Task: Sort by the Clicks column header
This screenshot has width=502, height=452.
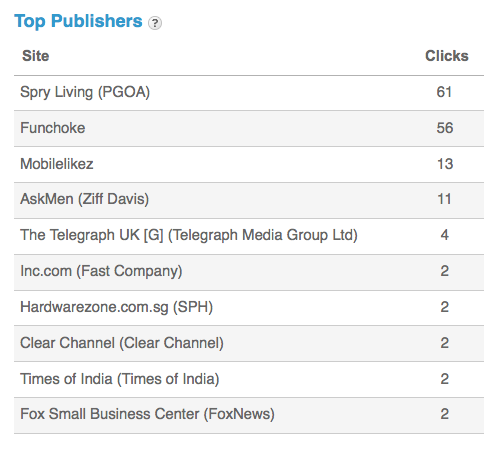Action: [447, 56]
